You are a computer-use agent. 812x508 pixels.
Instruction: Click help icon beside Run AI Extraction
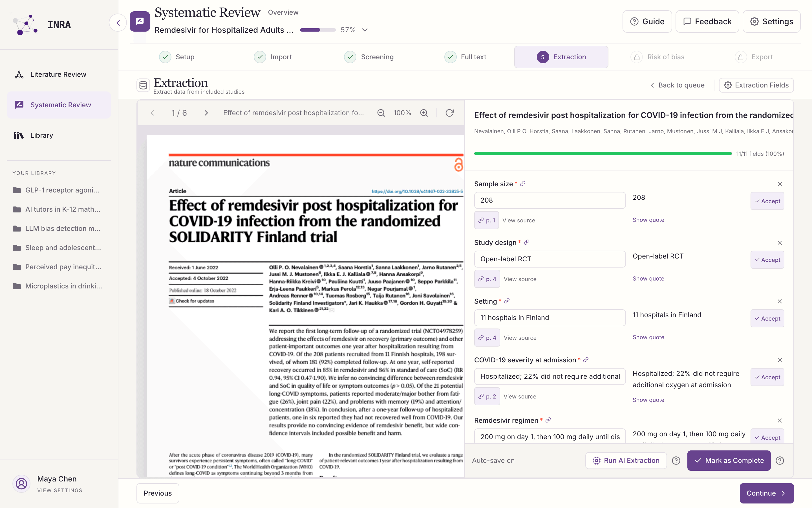tap(676, 461)
